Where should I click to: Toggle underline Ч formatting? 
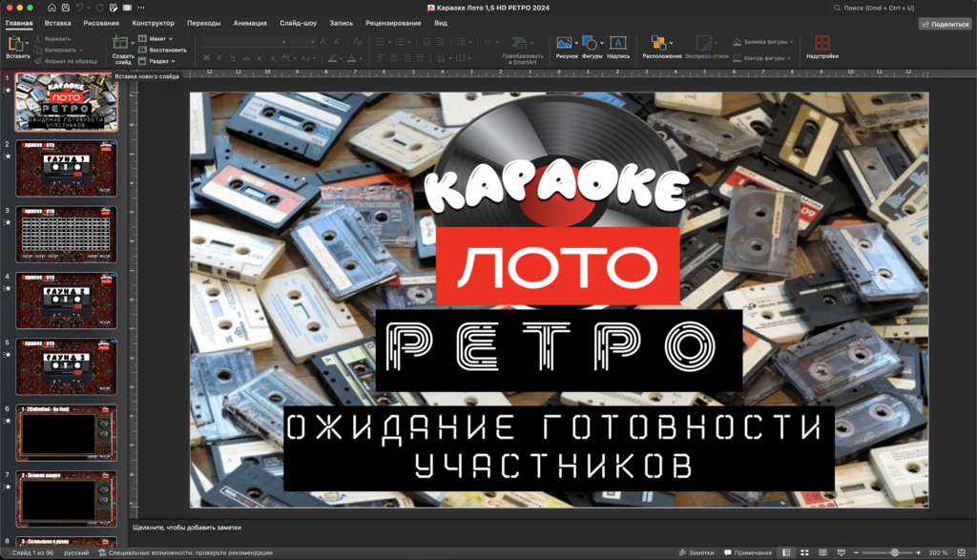coord(233,58)
